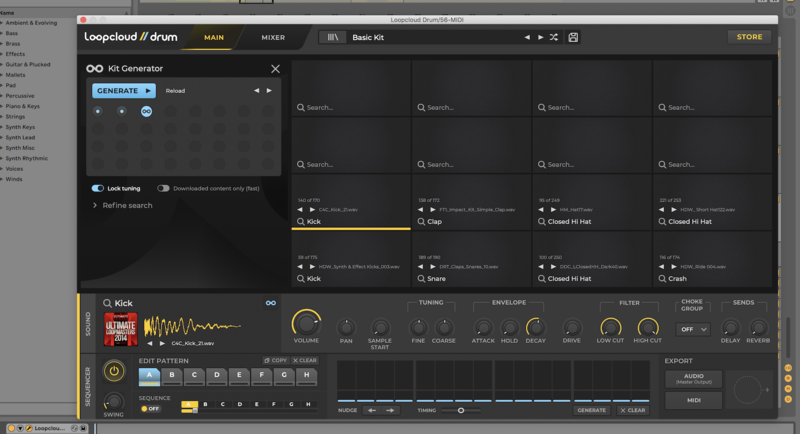Open the preset library browser icon
This screenshot has width=800, height=434.
pyautogui.click(x=333, y=37)
